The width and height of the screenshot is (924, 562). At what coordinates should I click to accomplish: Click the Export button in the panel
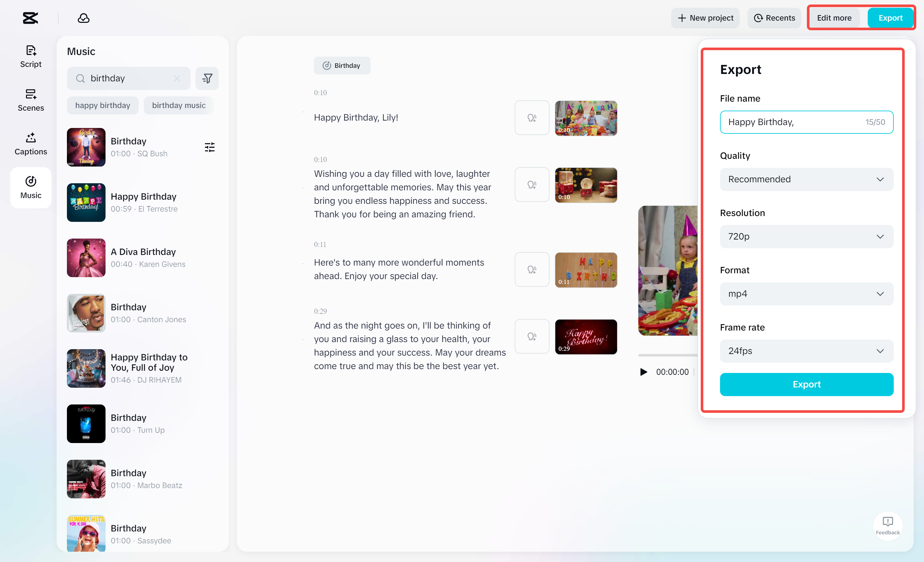click(x=806, y=385)
